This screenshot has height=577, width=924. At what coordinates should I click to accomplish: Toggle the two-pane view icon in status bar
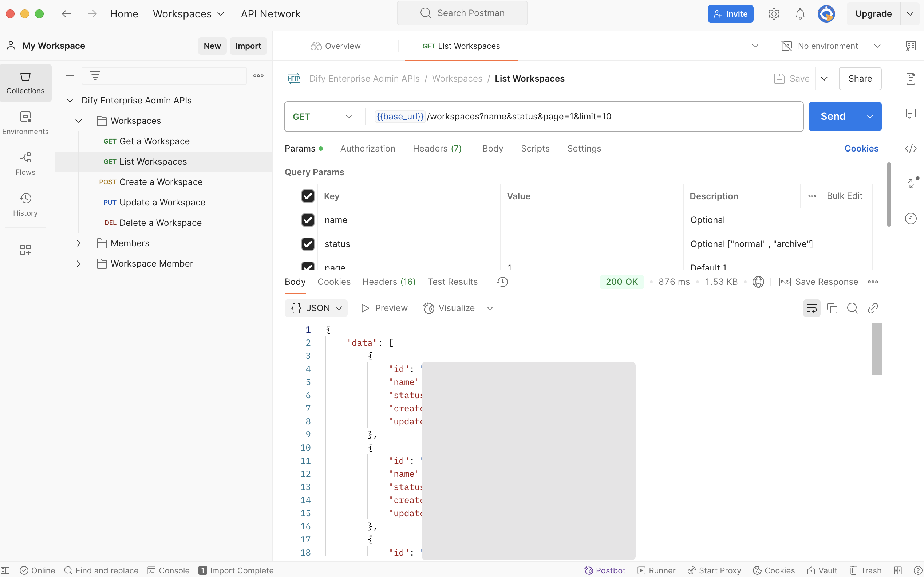[898, 570]
